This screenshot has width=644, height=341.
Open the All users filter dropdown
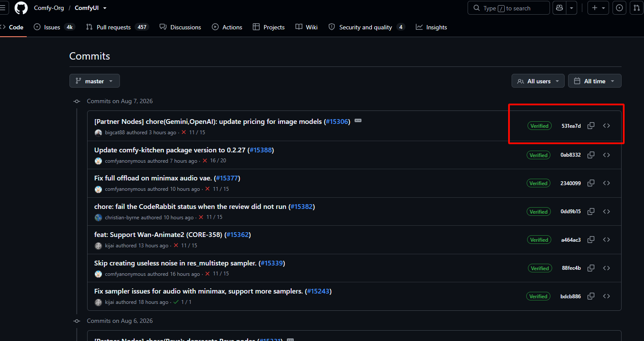click(x=538, y=81)
